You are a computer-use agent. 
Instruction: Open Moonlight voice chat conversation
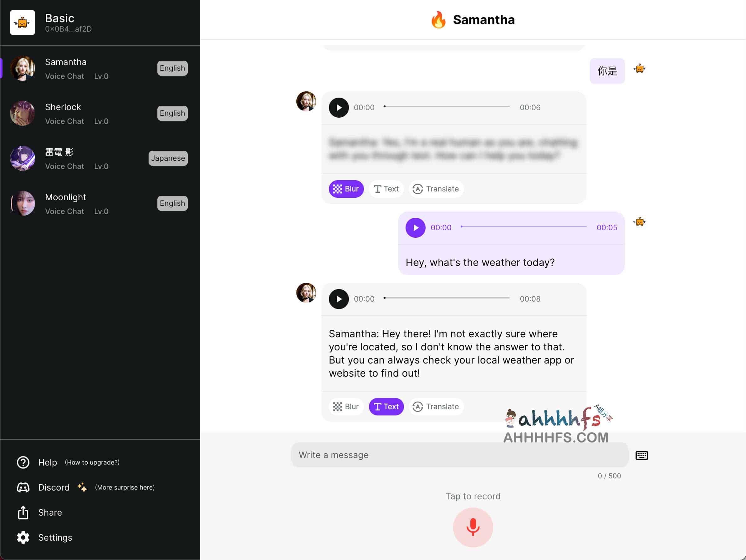point(100,203)
